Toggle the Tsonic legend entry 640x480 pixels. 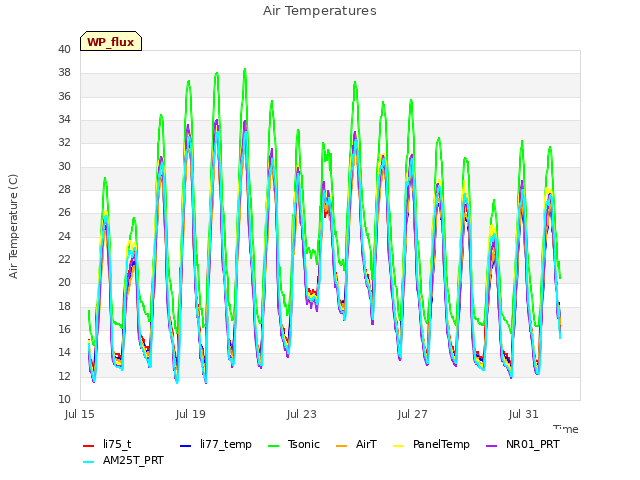point(293,444)
